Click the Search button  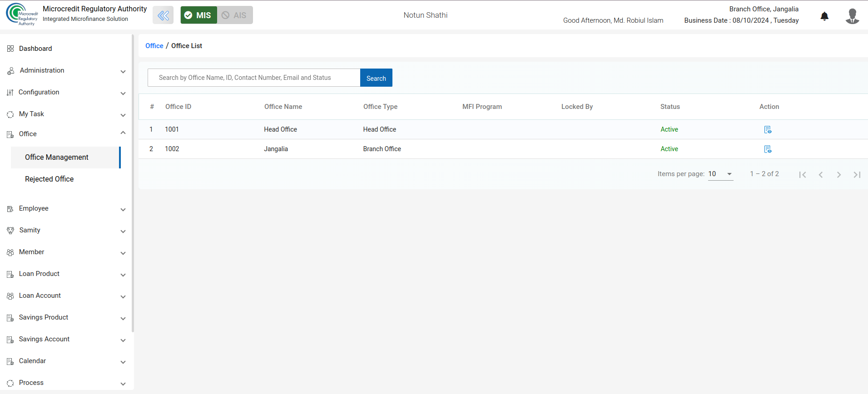376,78
